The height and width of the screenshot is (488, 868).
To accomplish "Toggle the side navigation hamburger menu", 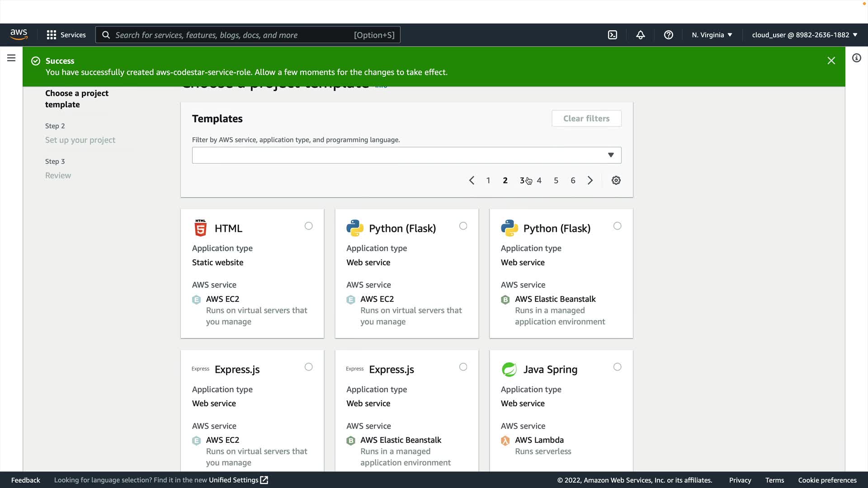I will pos(11,58).
